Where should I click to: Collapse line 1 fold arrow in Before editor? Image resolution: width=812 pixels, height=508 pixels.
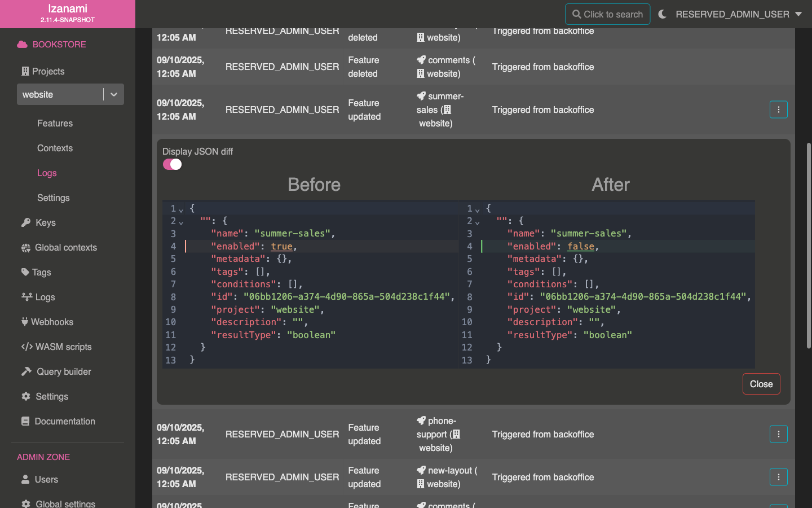tap(181, 209)
